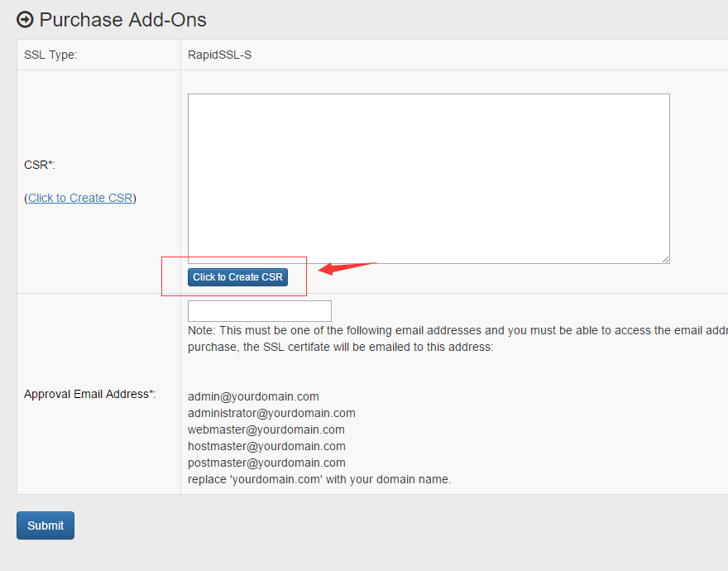Click the Purchase Add-Ons heading text
Viewport: 728px width, 571px height.
pyautogui.click(x=122, y=20)
